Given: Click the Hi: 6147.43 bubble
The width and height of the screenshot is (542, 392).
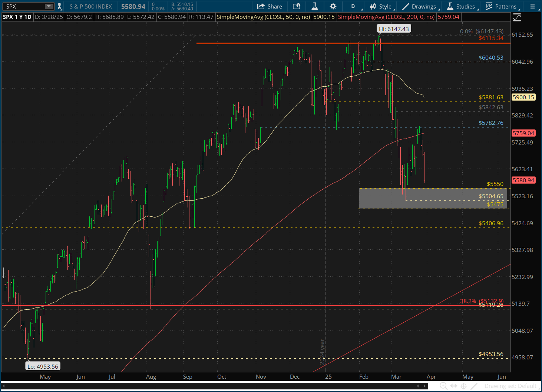Looking at the screenshot, I should click(x=394, y=29).
